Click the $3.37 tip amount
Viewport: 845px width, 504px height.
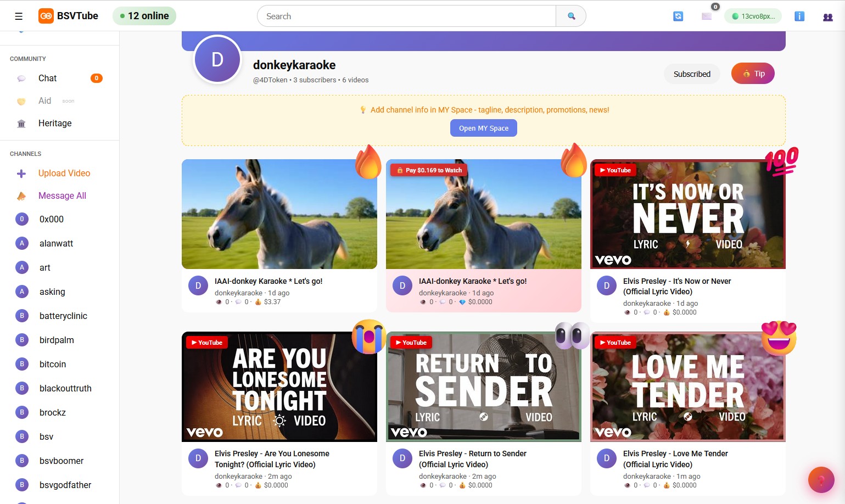[x=272, y=302]
